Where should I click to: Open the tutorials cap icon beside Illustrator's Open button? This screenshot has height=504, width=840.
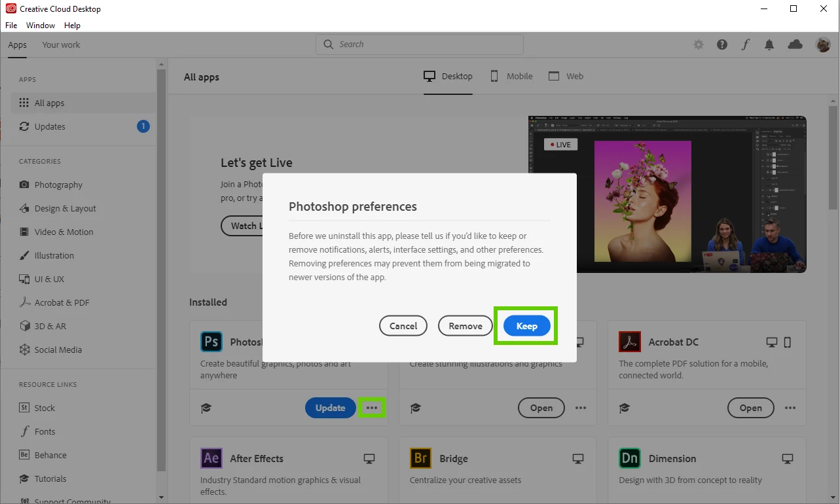click(415, 408)
